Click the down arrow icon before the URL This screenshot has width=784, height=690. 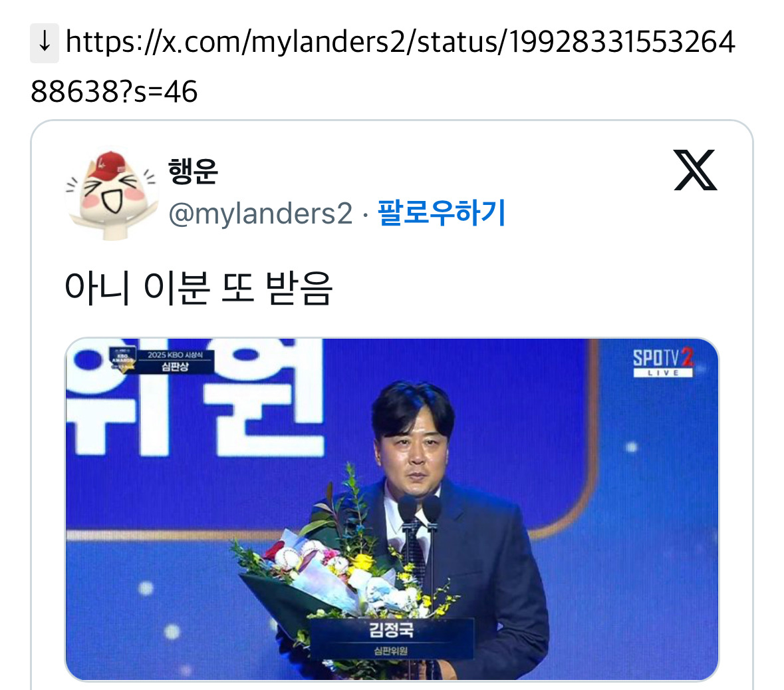point(45,43)
